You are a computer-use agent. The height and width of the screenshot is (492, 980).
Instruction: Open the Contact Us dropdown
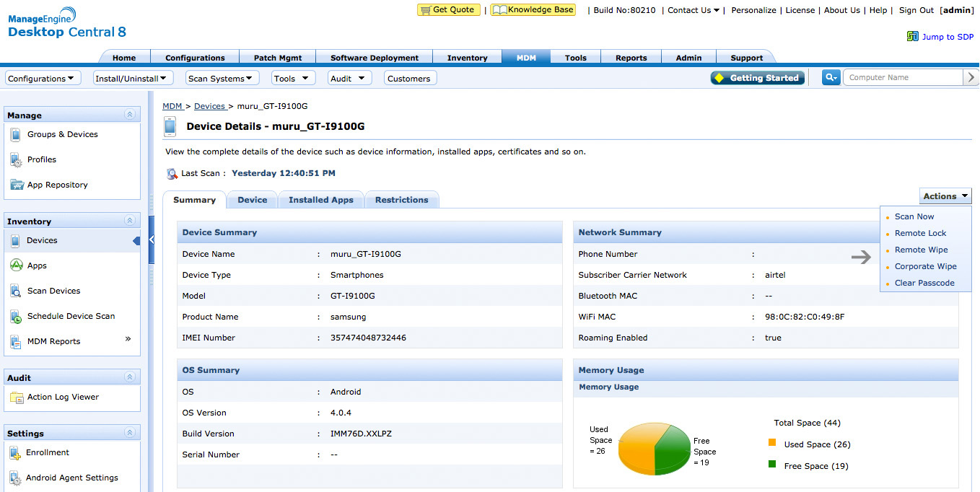(x=694, y=10)
